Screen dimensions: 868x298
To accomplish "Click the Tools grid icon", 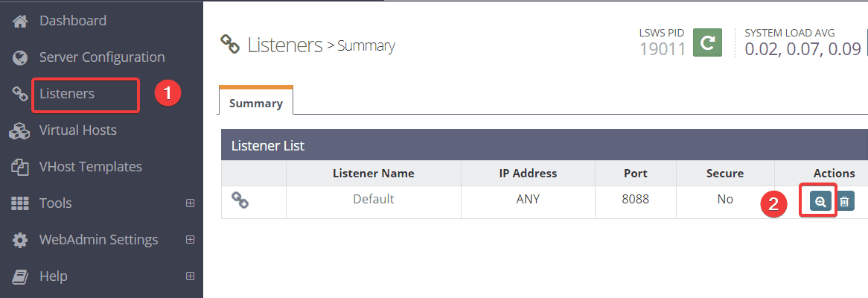I will [x=20, y=203].
